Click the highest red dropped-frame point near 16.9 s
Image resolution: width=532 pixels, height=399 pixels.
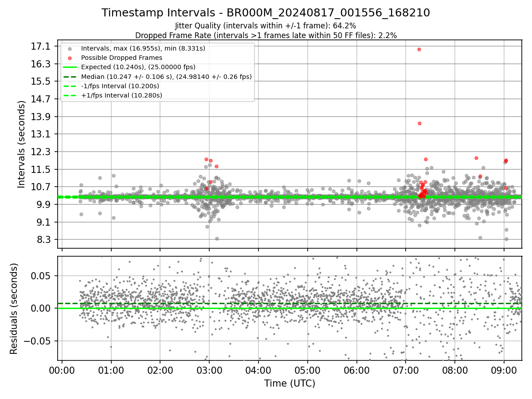(419, 49)
